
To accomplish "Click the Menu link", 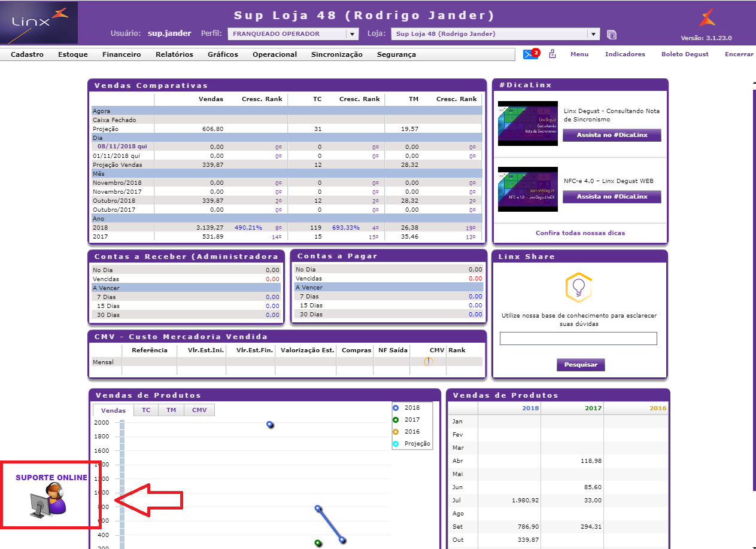I will pos(579,54).
